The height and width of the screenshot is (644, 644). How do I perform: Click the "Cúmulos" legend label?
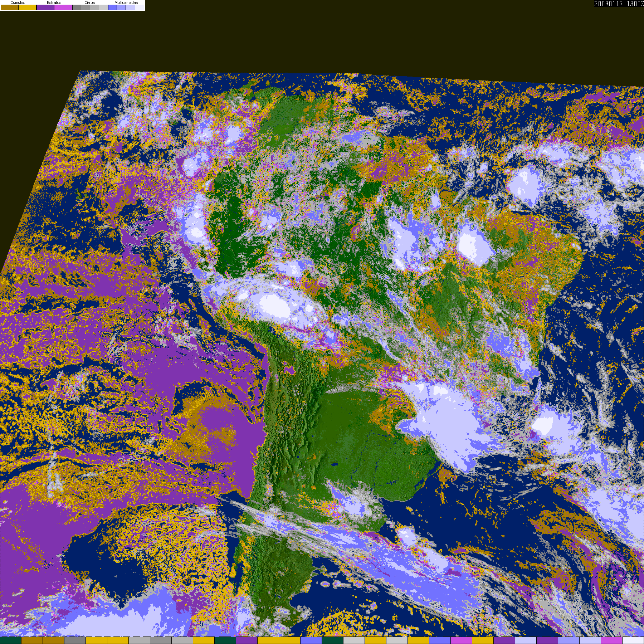pyautogui.click(x=18, y=3)
